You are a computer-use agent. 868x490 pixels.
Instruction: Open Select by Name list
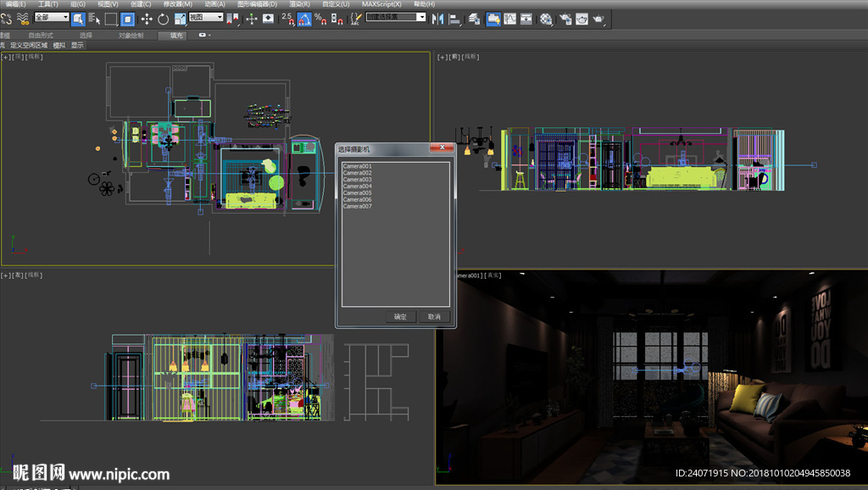coord(93,18)
